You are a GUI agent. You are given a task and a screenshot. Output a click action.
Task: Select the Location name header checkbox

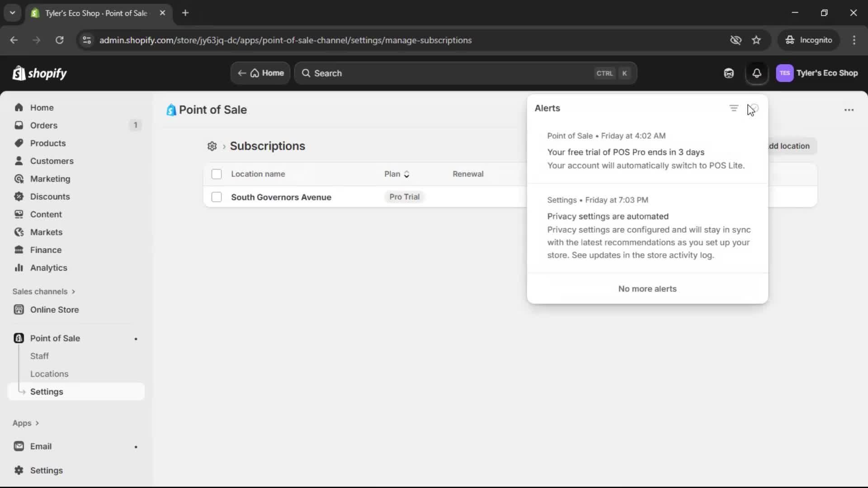217,174
